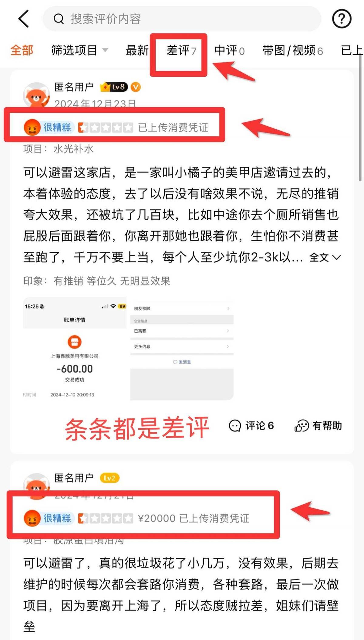364x640 pixels.
Task: Switch to the 差评 7 tab
Action: click(181, 50)
